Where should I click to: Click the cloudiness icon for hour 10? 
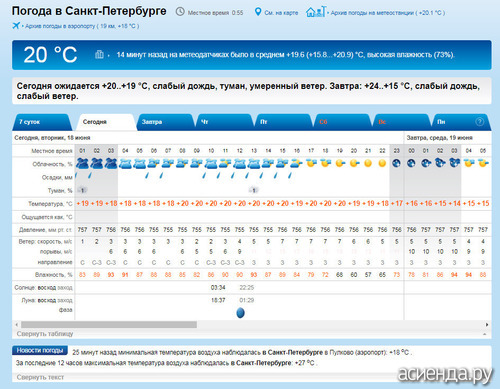coord(211,164)
